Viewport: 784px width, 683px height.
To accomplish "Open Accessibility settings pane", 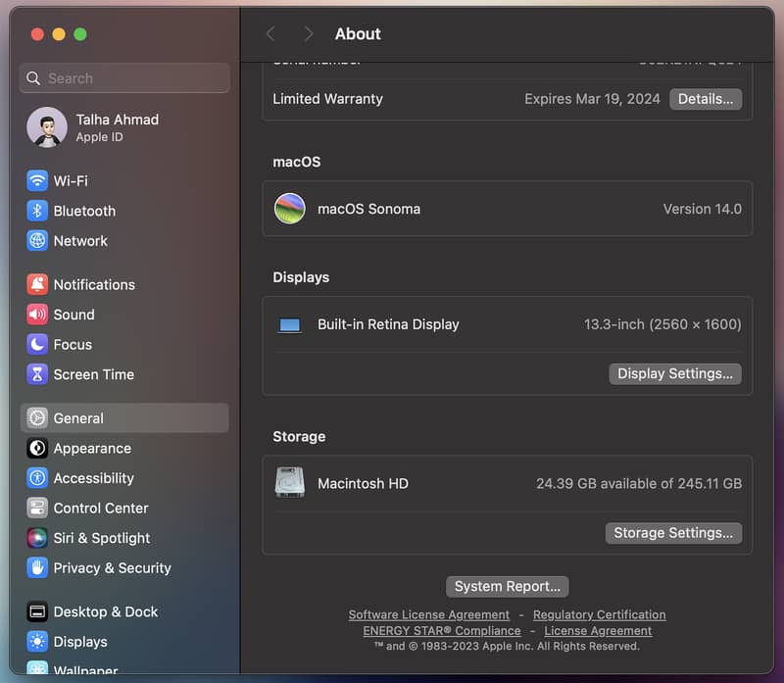I will 93,478.
